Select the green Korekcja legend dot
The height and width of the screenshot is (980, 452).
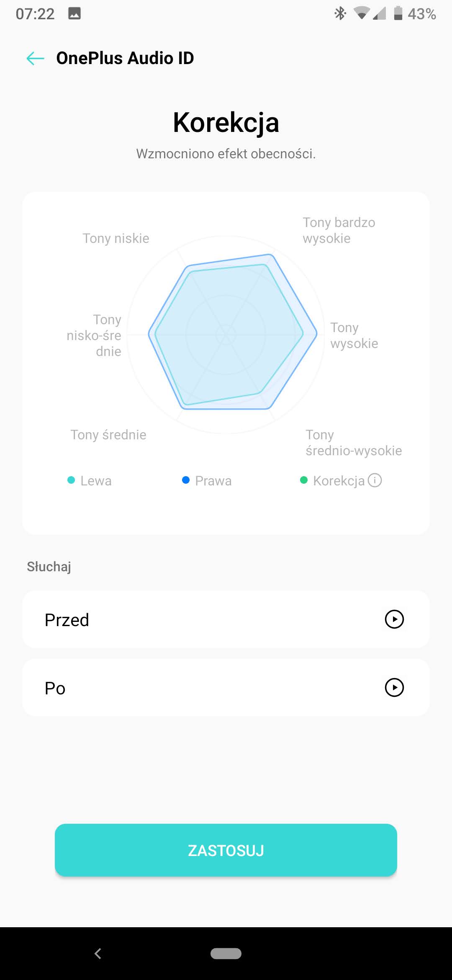pyautogui.click(x=304, y=480)
